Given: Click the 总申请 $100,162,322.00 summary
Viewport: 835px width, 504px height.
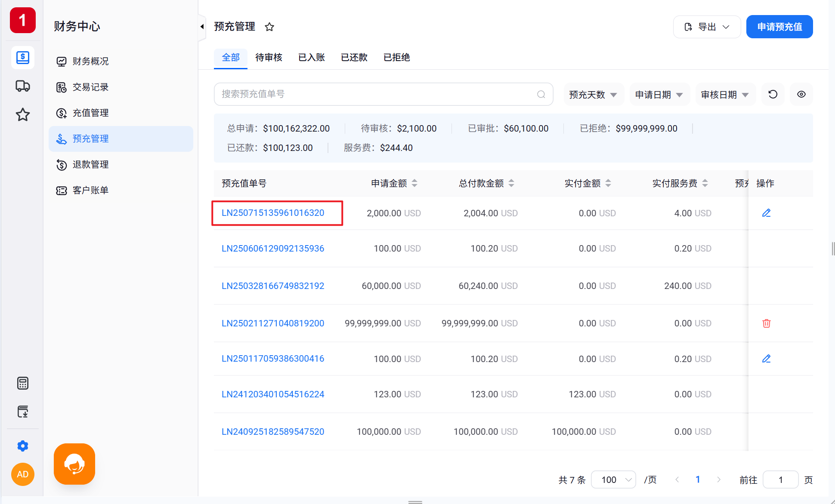Looking at the screenshot, I should click(278, 129).
